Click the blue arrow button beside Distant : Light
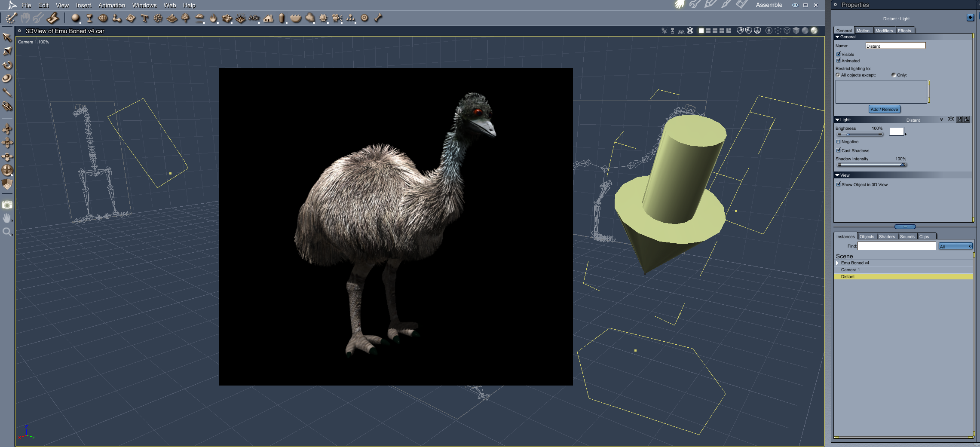 pyautogui.click(x=970, y=17)
